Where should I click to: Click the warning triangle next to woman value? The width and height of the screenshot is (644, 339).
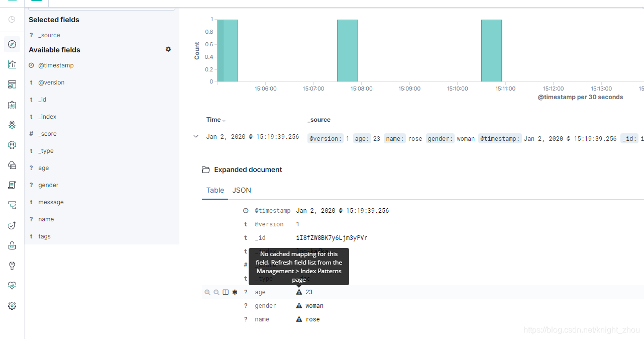[x=299, y=305]
